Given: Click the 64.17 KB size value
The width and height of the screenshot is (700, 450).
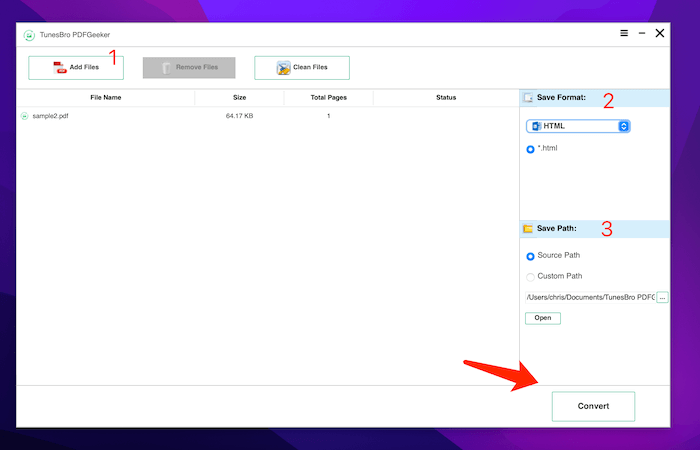Looking at the screenshot, I should click(239, 116).
